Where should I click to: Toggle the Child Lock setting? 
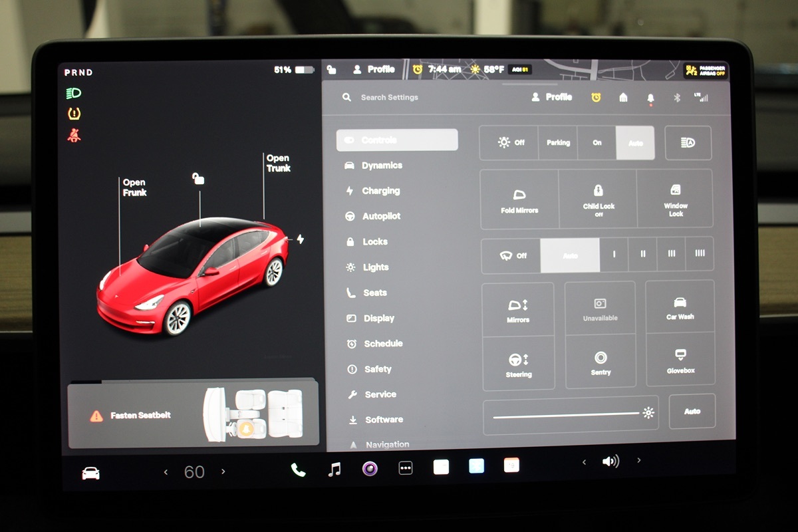[x=598, y=198]
